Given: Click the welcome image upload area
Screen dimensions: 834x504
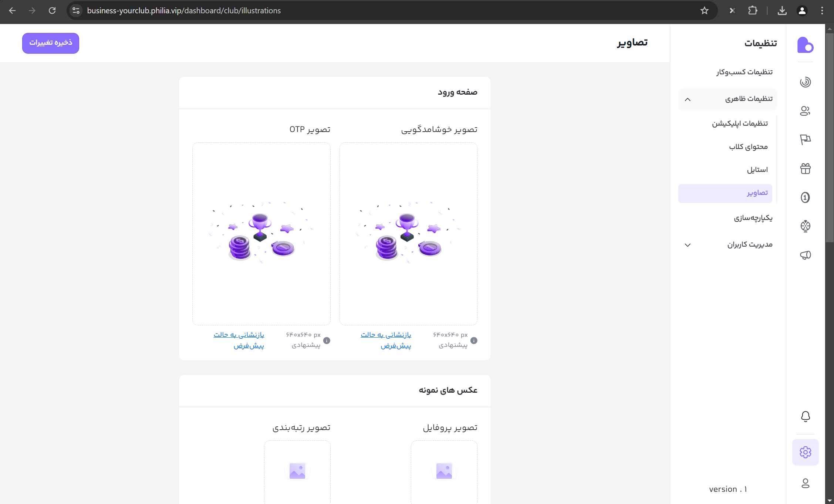Looking at the screenshot, I should coord(408,234).
